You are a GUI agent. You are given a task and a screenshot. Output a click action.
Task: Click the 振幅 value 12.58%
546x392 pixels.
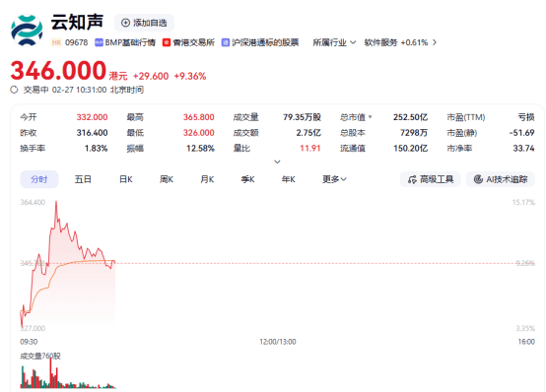(x=200, y=149)
